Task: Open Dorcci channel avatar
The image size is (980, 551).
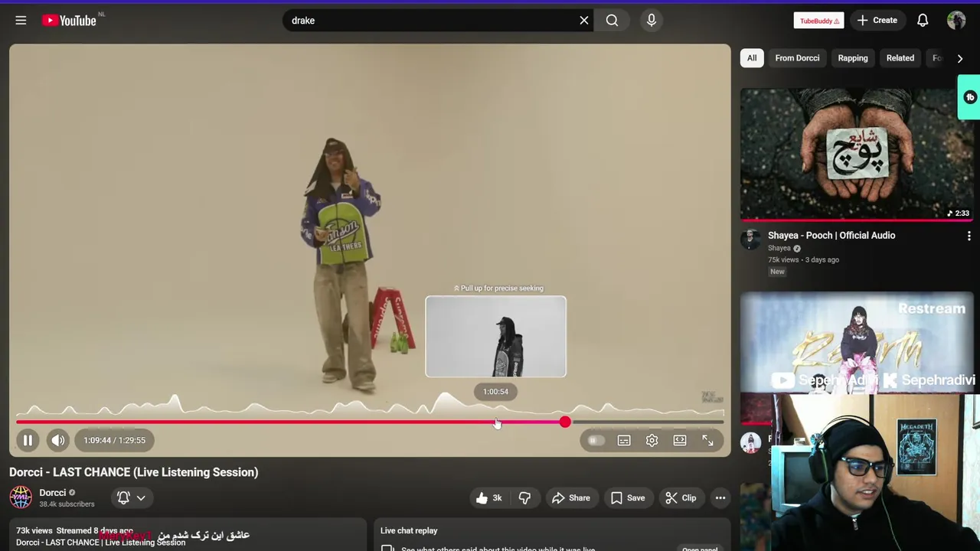Action: (21, 497)
